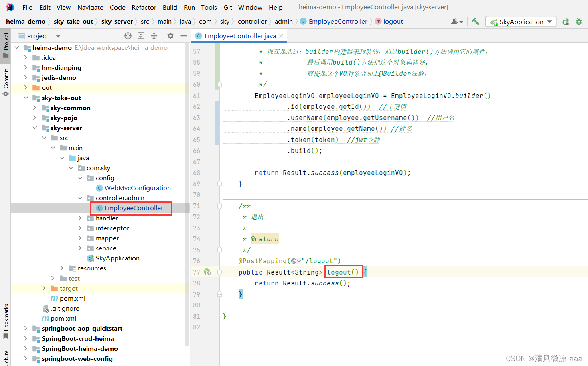Expand the handler package
588x366 pixels.
pyautogui.click(x=80, y=218)
